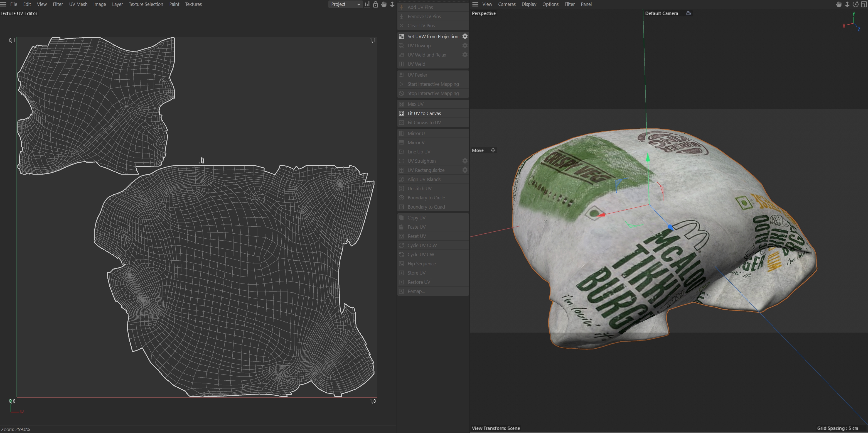Open the Texture Selection menu
Screen dimensions: 868x433
(x=146, y=4)
